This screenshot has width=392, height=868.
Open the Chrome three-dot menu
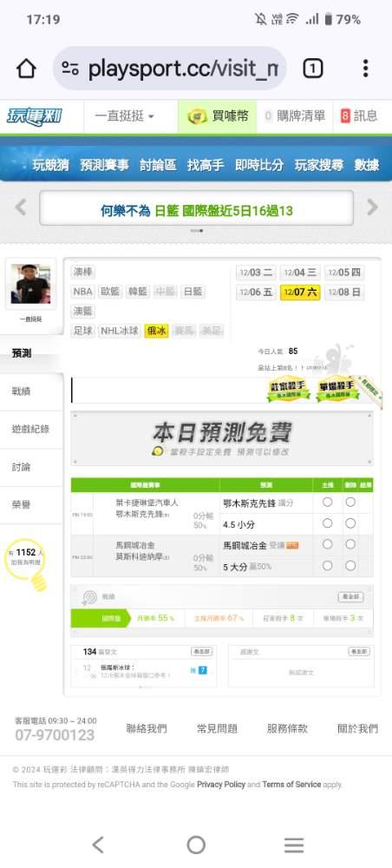365,69
